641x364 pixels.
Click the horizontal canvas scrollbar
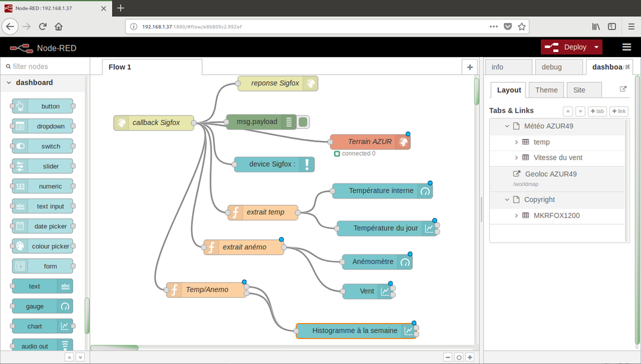click(115, 348)
